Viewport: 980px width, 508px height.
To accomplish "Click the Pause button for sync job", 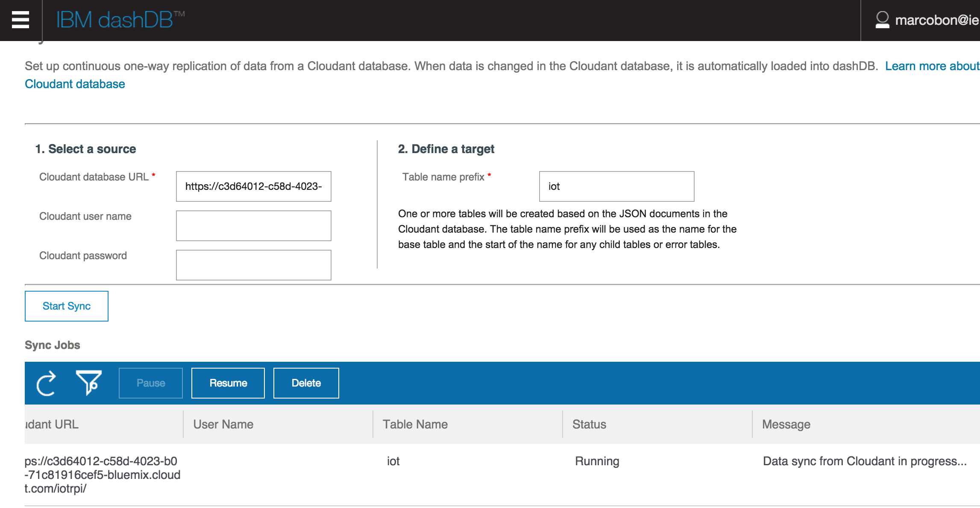I will 151,383.
